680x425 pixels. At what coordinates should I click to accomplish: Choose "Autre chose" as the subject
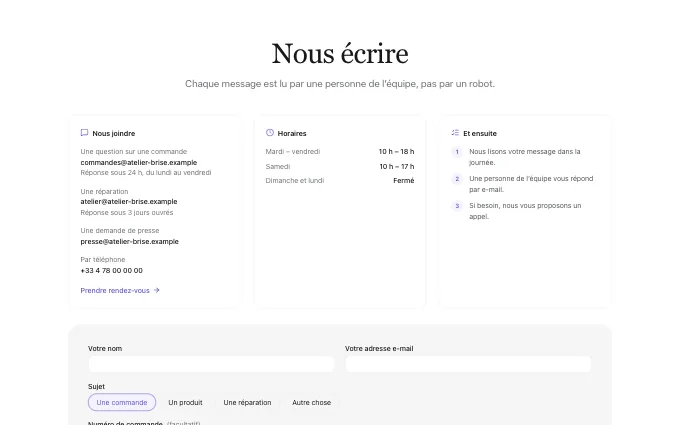pos(311,402)
